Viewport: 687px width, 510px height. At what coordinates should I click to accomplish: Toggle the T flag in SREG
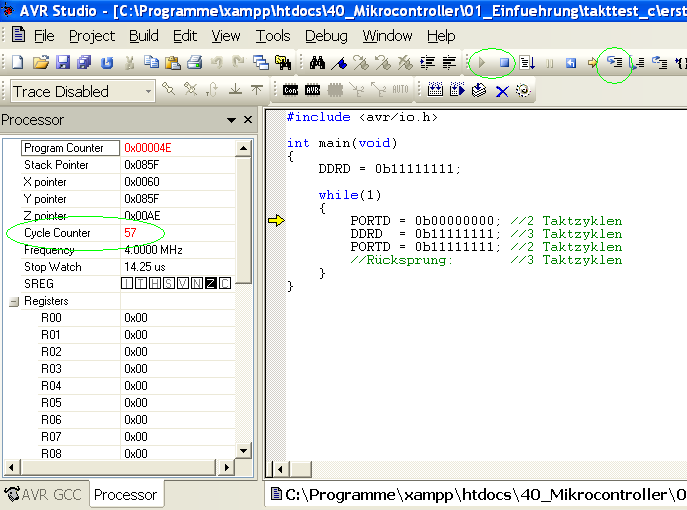point(141,283)
